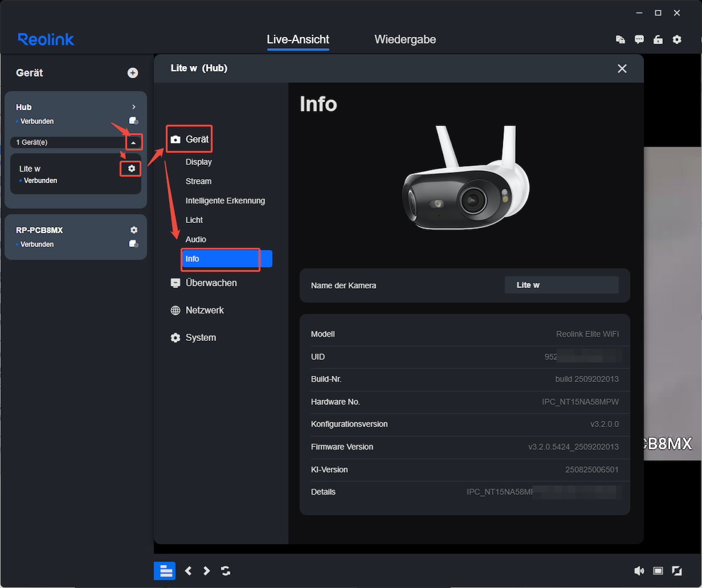Click the UID row label
This screenshot has width=702, height=588.
318,357
